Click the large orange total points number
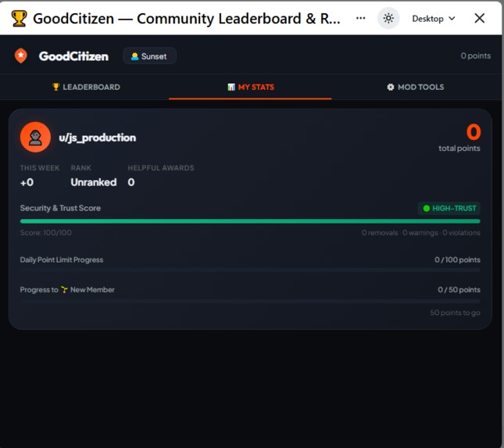This screenshot has height=448, width=504. tap(474, 132)
